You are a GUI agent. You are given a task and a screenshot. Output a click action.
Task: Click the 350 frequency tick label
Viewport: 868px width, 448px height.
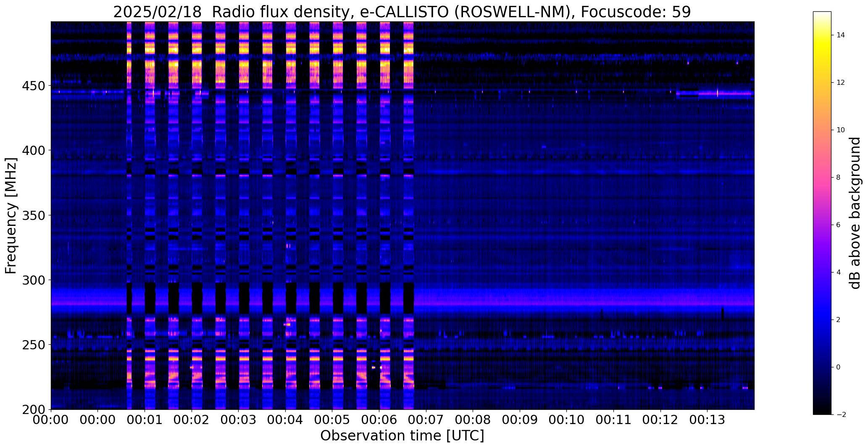(x=33, y=215)
